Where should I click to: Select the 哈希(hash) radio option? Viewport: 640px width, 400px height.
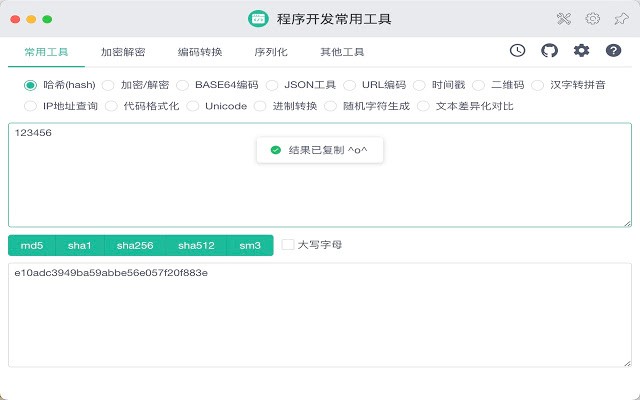(30, 85)
